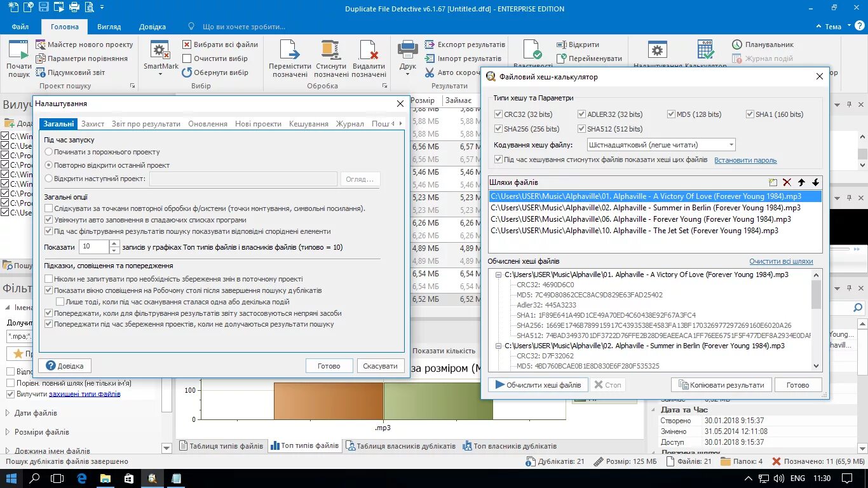Click the new file path icon in hash calculator
868x488 pixels.
tap(773, 182)
